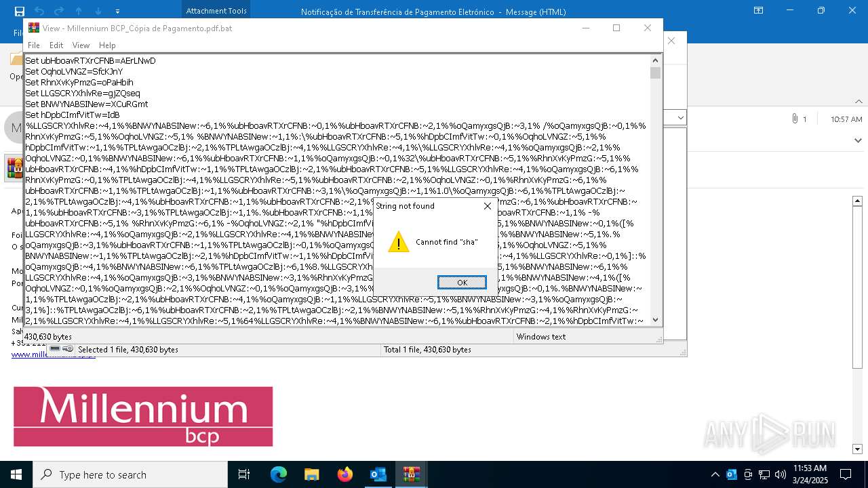Click the viewer scrollbar thumb
The image size is (868, 488).
coord(655,73)
